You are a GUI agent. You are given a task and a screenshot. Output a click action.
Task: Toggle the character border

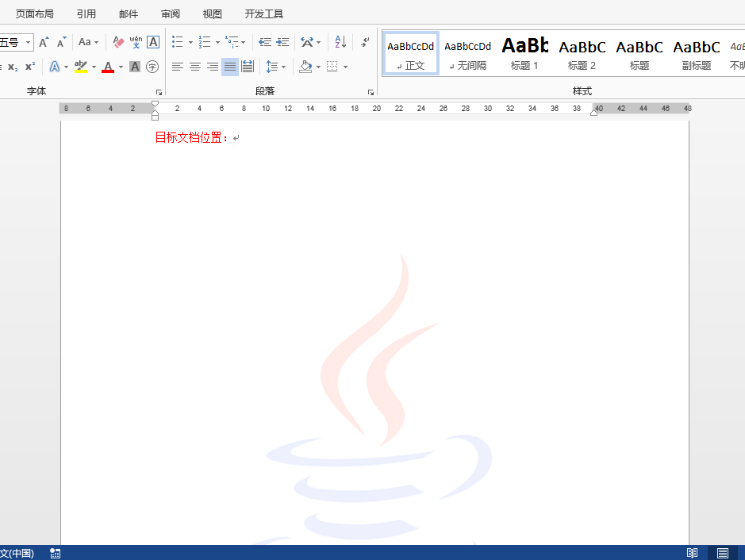(x=153, y=42)
